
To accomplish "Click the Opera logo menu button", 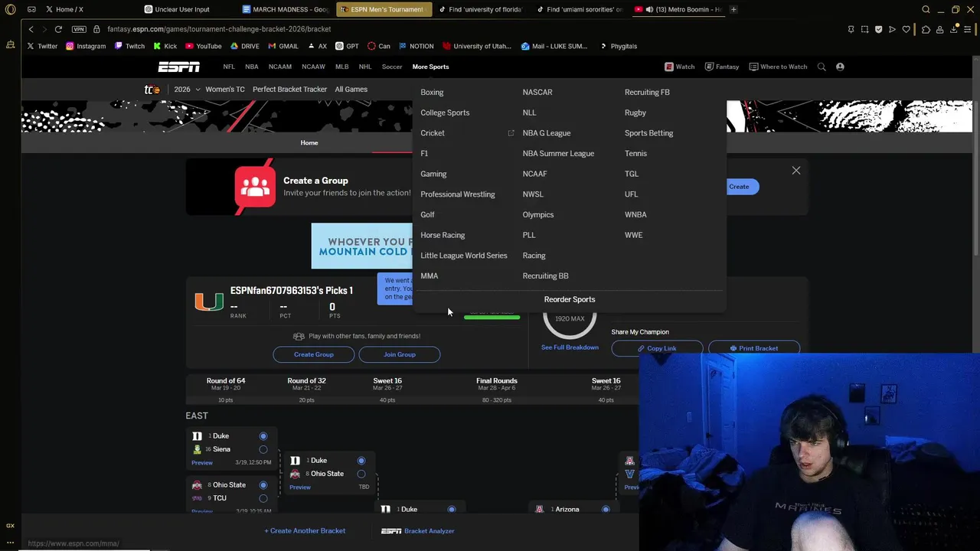I will click(x=10, y=9).
